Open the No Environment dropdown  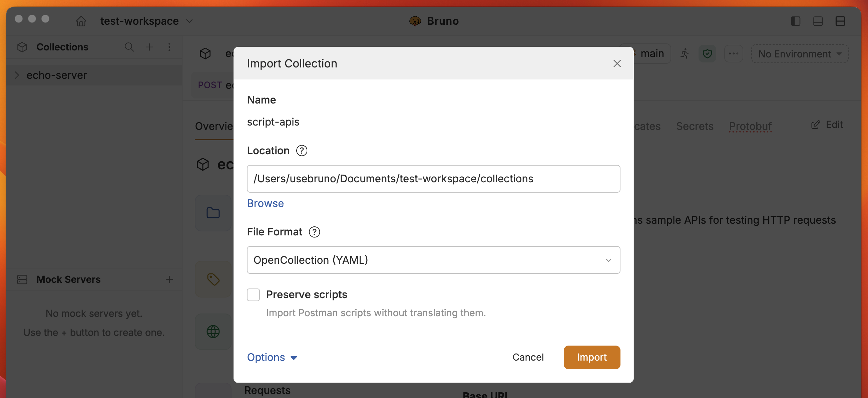(799, 54)
